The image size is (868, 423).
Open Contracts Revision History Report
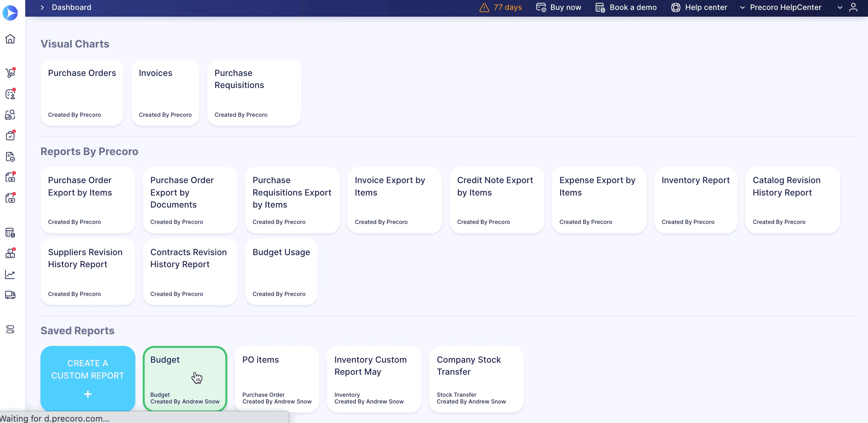190,272
